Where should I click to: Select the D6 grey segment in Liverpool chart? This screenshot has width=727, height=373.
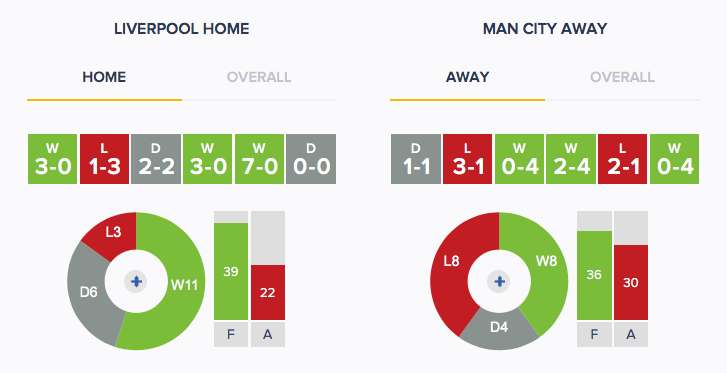tap(88, 291)
